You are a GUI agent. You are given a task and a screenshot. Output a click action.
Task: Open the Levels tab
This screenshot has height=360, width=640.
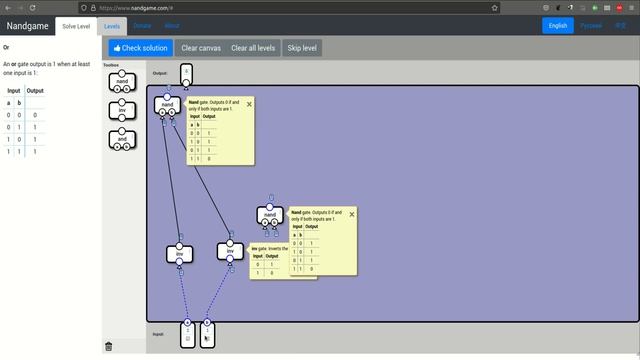coord(112,26)
